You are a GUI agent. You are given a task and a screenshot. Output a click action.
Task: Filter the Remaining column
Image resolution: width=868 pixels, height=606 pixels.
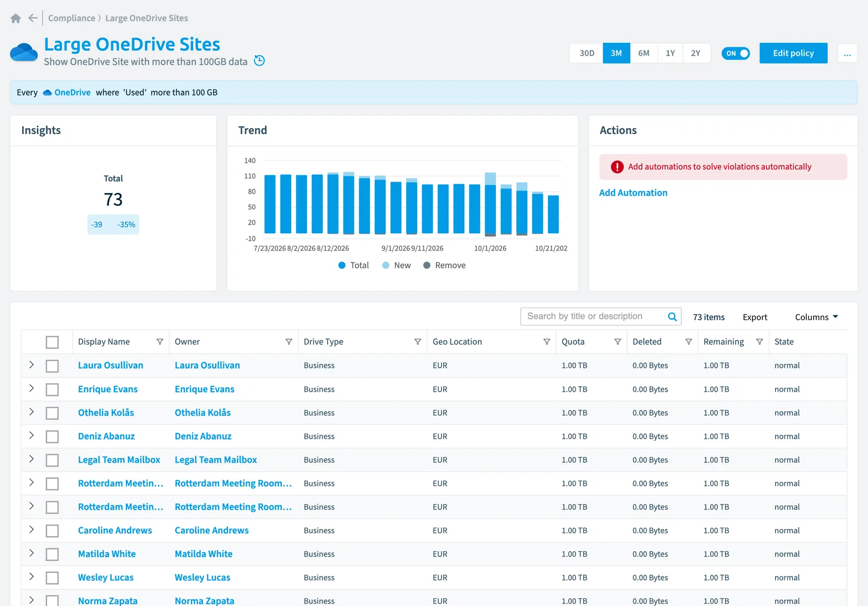coord(759,342)
